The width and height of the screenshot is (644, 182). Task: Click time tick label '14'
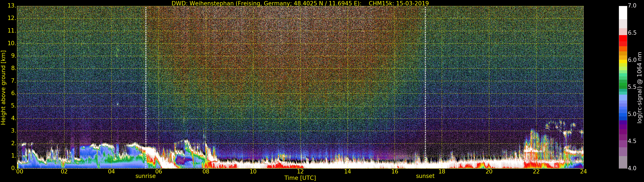point(348,172)
